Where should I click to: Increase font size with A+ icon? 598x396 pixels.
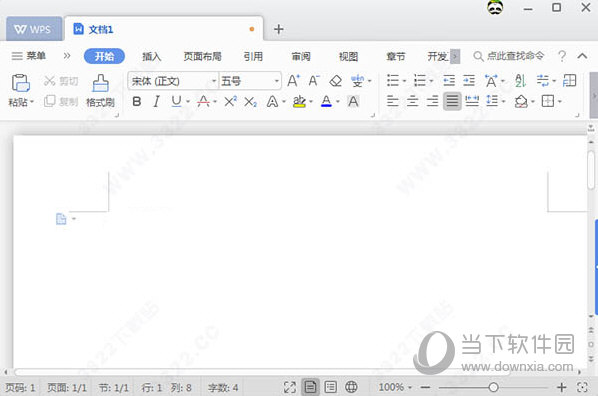point(293,81)
